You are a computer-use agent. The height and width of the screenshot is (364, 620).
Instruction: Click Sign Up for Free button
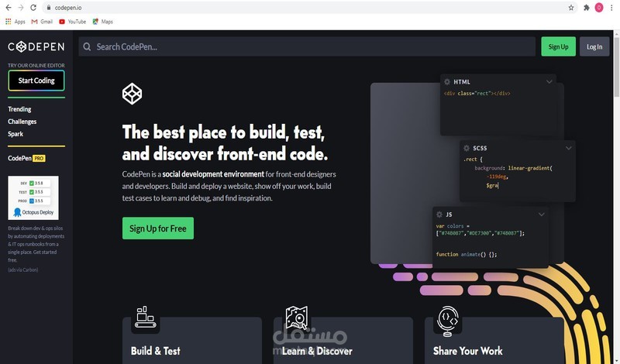point(158,228)
